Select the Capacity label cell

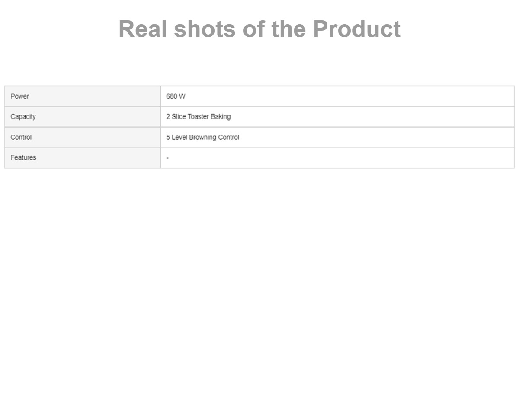click(x=83, y=117)
